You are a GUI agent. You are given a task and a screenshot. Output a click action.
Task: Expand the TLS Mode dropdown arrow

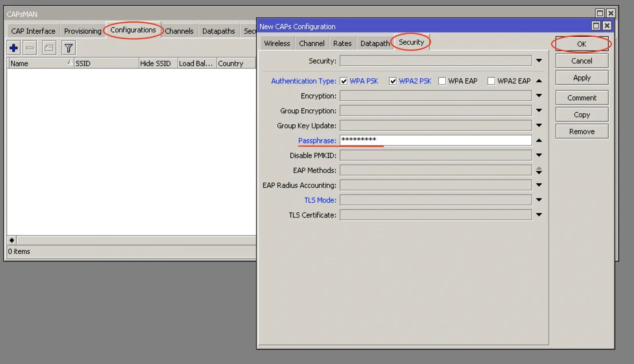click(539, 200)
